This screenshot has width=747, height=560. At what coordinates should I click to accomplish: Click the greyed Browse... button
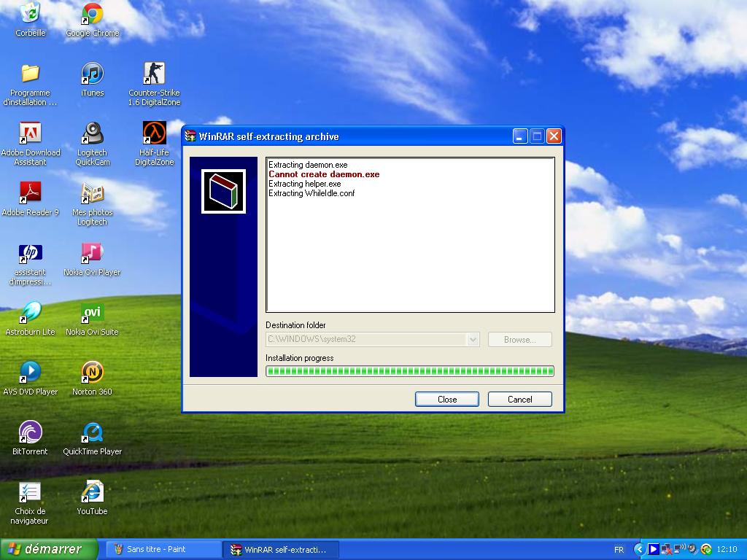(x=519, y=340)
